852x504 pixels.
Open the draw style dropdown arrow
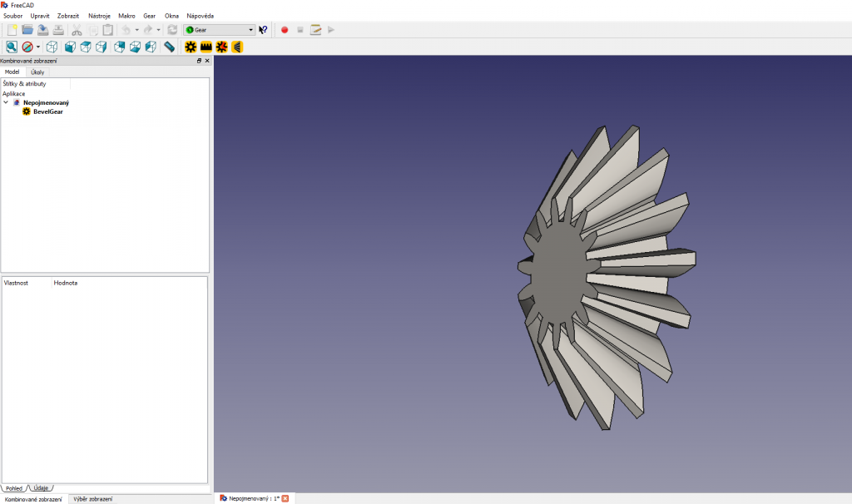click(38, 47)
